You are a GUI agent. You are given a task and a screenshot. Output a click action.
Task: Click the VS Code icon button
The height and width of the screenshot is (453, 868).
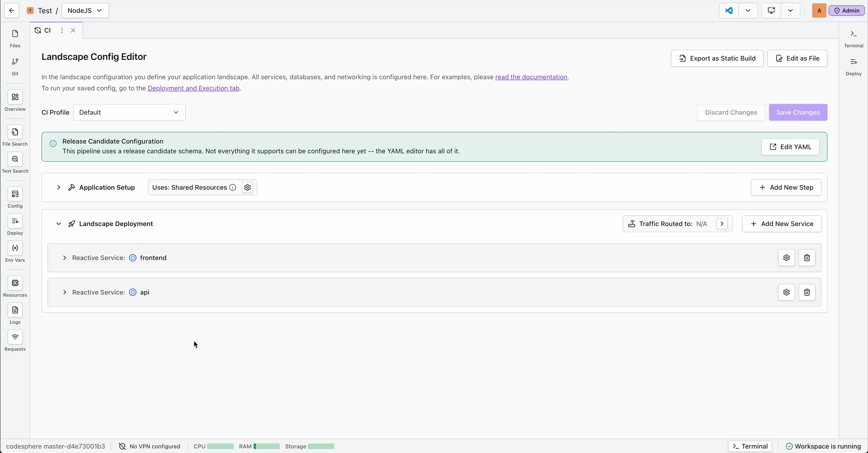pyautogui.click(x=729, y=10)
